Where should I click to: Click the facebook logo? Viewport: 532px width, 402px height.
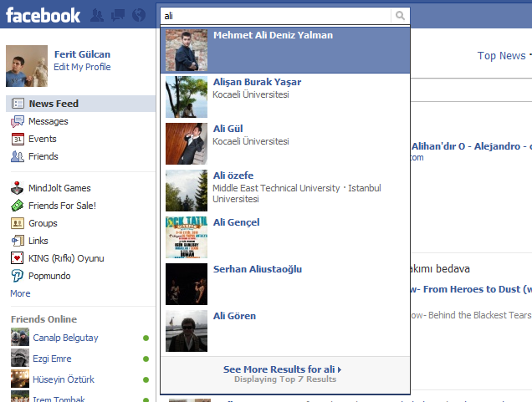43,16
